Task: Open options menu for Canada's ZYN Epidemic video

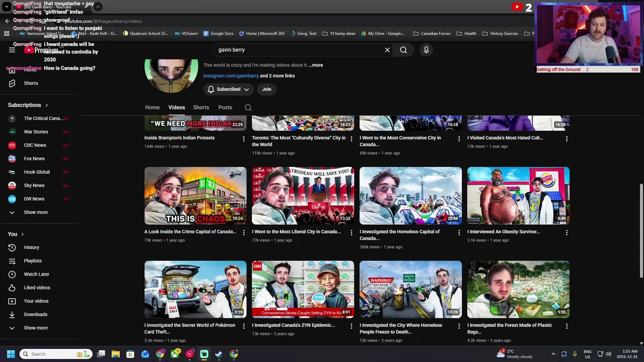Action: click(x=351, y=326)
